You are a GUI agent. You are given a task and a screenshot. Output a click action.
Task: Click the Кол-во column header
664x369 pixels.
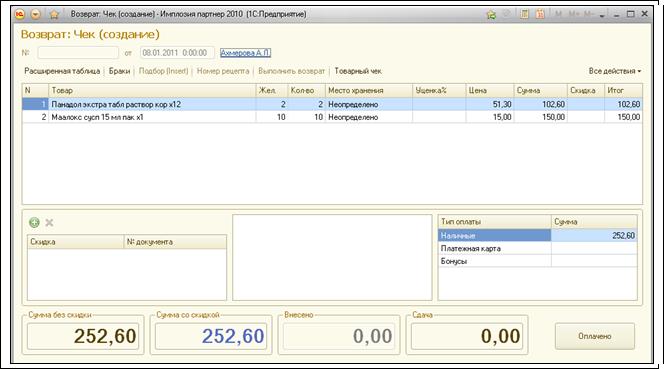(x=307, y=91)
